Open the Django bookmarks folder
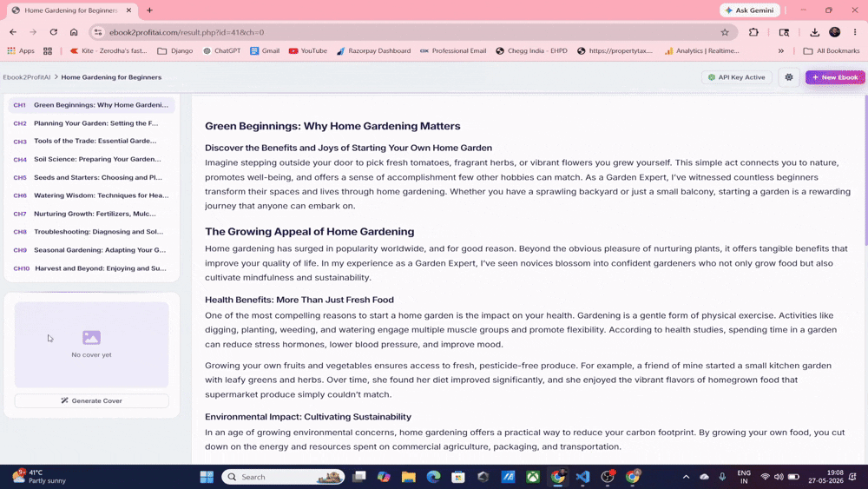The height and width of the screenshot is (489, 868). (175, 51)
